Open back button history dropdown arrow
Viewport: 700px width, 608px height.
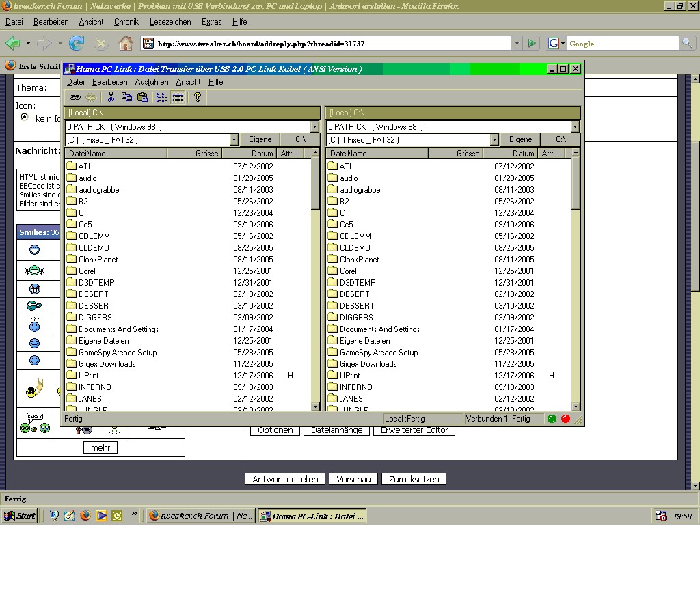(x=28, y=43)
